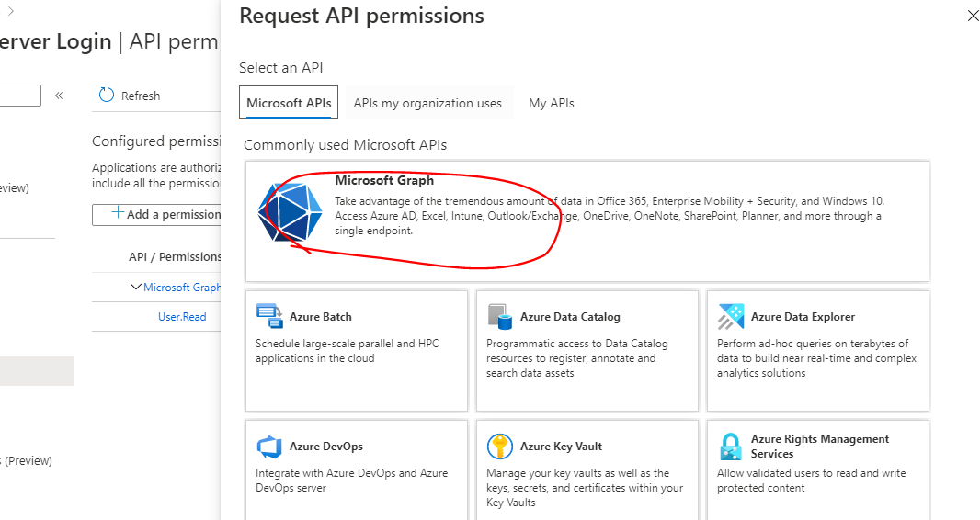Screen dimensions: 980x520
Task: Collapse the sidebar with double chevron
Action: click(59, 96)
